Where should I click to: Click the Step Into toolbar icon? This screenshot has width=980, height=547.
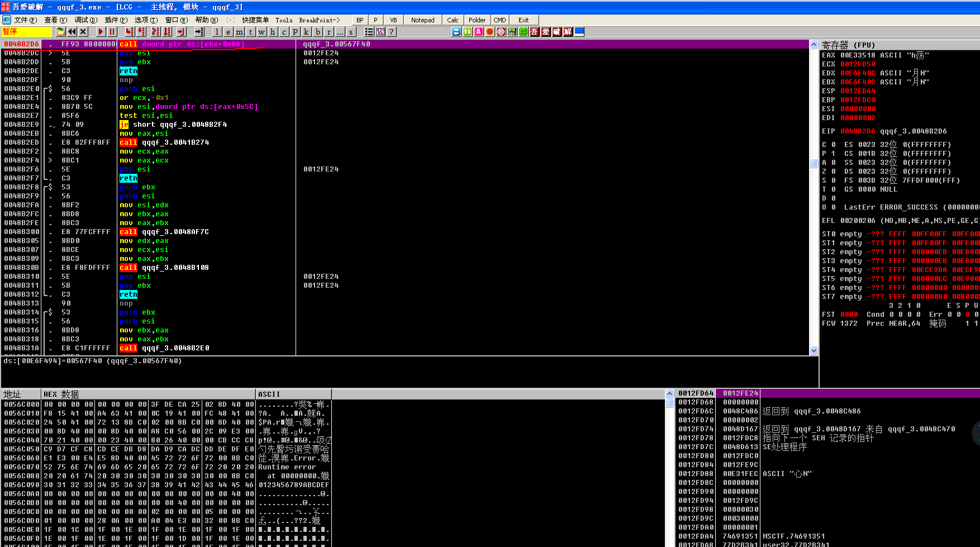point(130,32)
